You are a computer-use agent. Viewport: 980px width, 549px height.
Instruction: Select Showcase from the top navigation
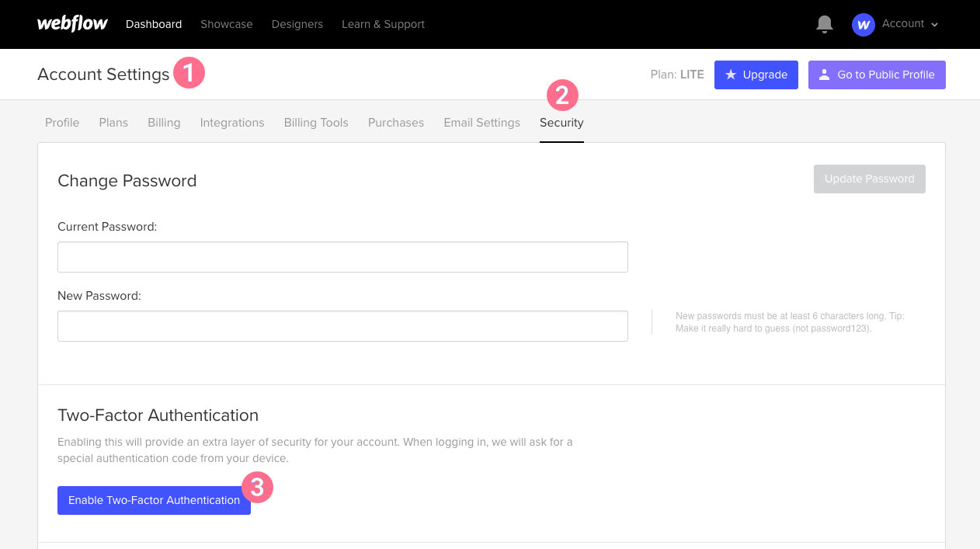pos(226,24)
